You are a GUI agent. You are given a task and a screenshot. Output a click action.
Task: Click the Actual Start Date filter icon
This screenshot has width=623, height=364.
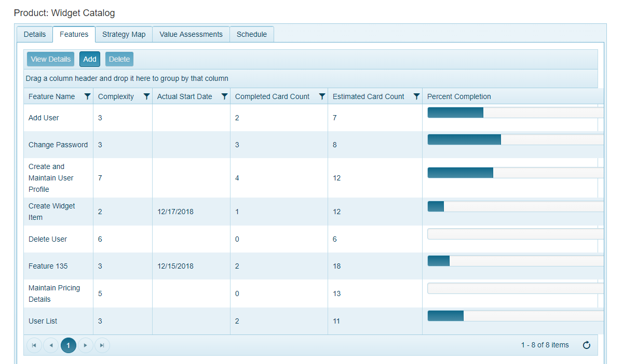pos(224,96)
